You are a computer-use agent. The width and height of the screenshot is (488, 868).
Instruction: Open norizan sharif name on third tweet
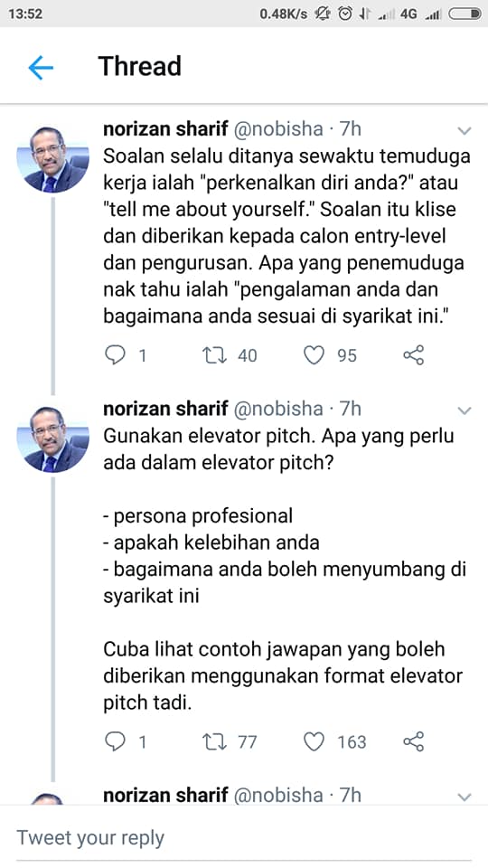pos(165,795)
